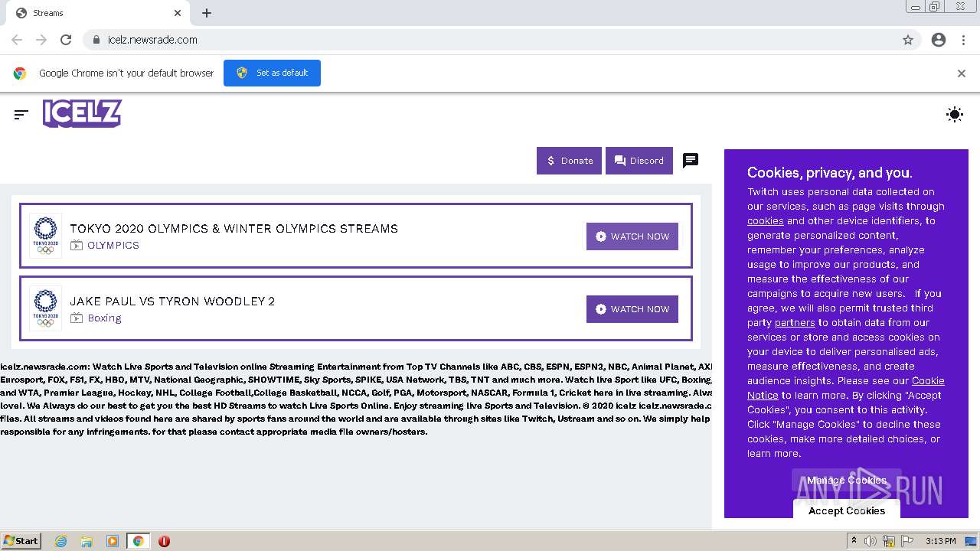Select the Streams tab

coord(98,13)
